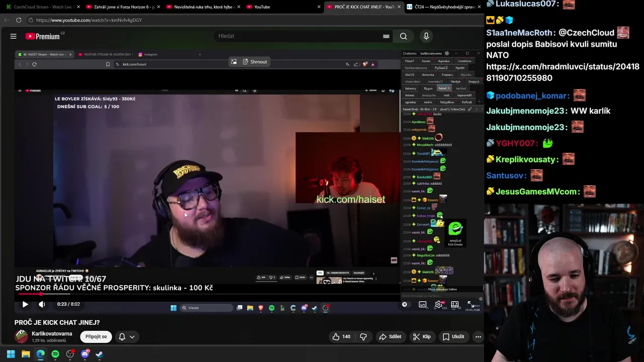The image size is (644, 362).
Task: Save the video with Uložit button
Action: coord(453,337)
